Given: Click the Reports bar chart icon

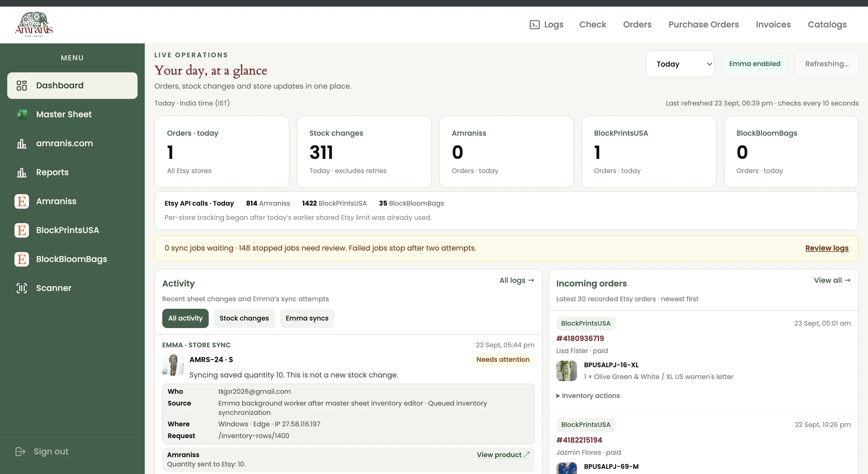Looking at the screenshot, I should point(22,172).
